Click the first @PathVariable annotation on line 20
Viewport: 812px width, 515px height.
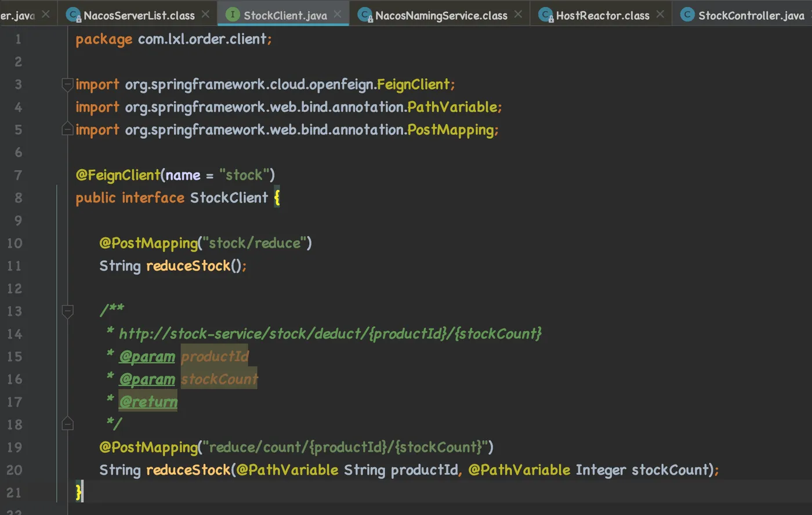[x=288, y=470]
